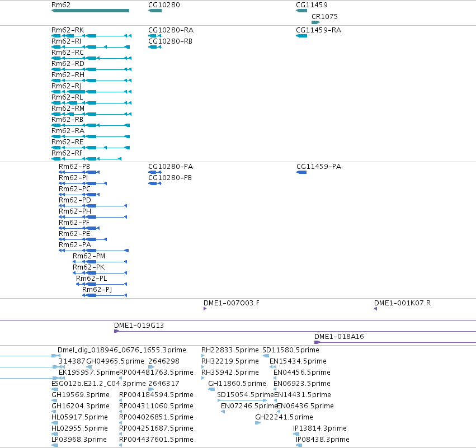Viewport: 476px width, 448px height.
Task: Open the GH22241.5prime EST label
Action: pos(284,417)
